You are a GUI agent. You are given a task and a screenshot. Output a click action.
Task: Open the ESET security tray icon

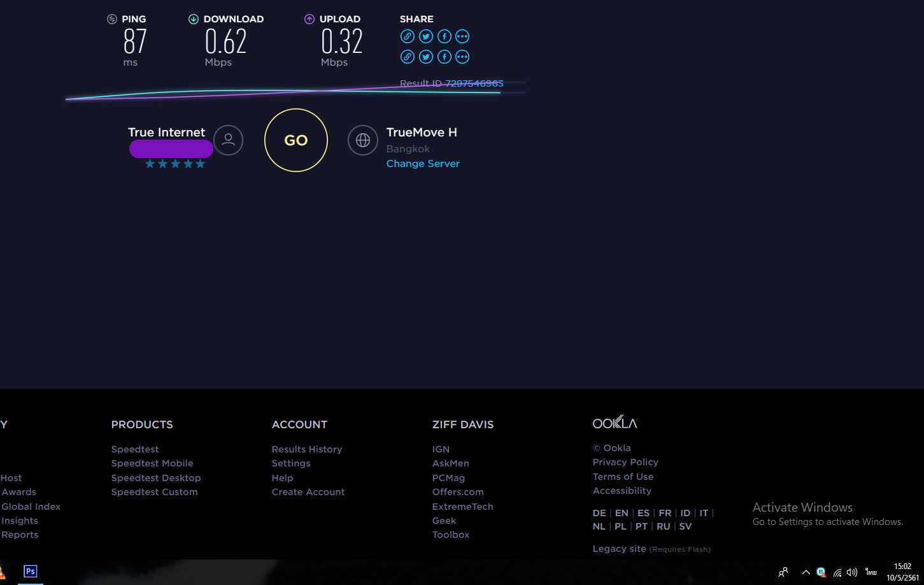(x=821, y=572)
